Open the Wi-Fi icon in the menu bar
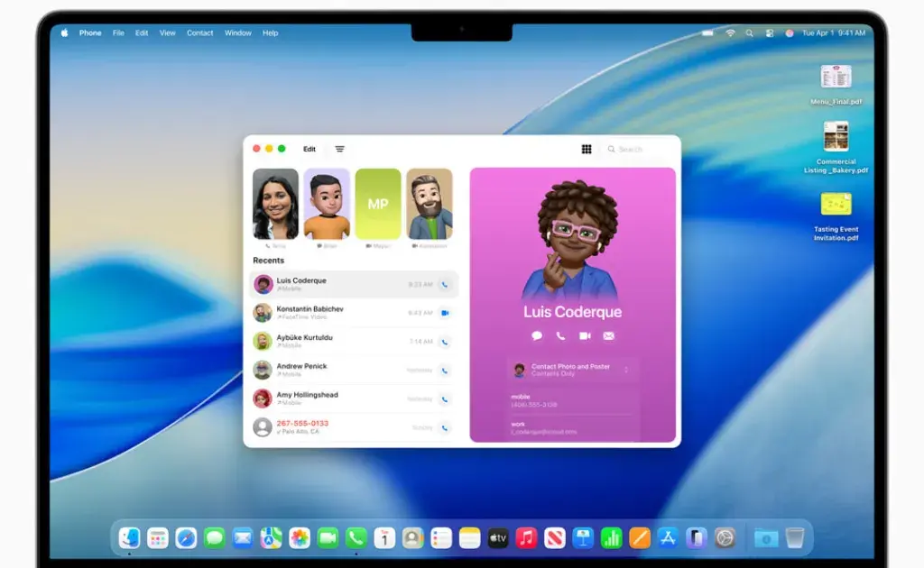Screen dimensions: 924x568 pos(729,32)
